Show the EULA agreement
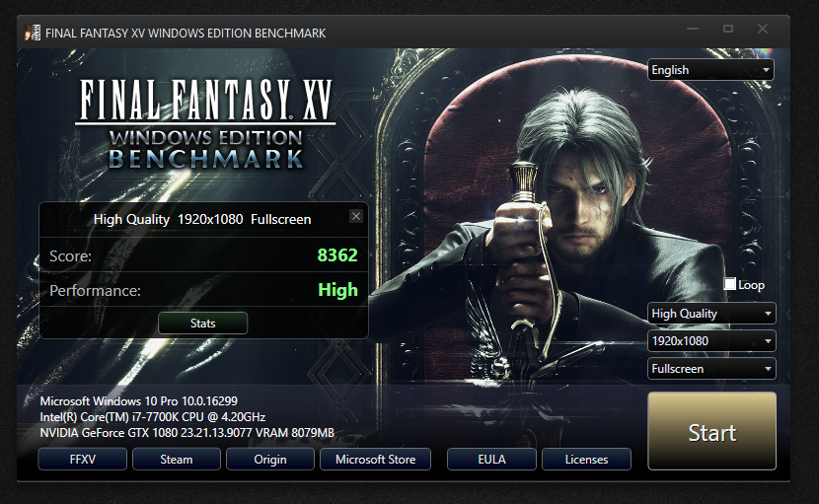 coord(491,459)
